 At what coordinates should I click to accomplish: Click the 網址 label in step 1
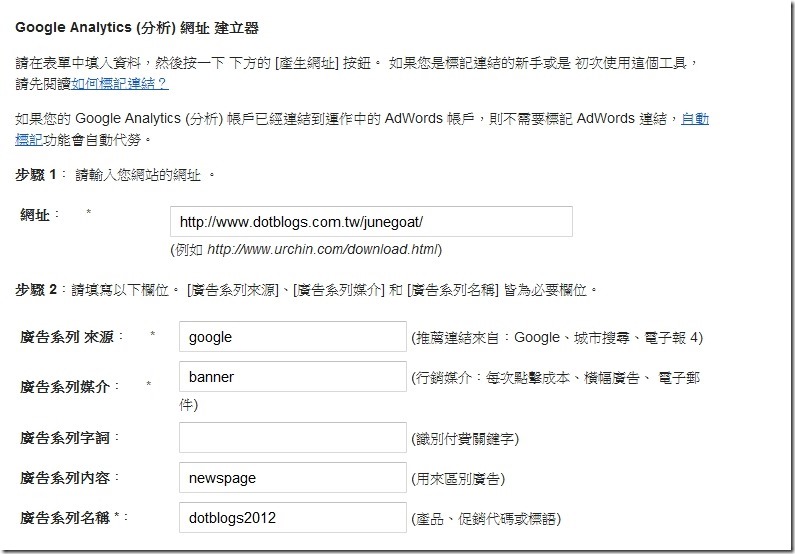tap(35, 215)
